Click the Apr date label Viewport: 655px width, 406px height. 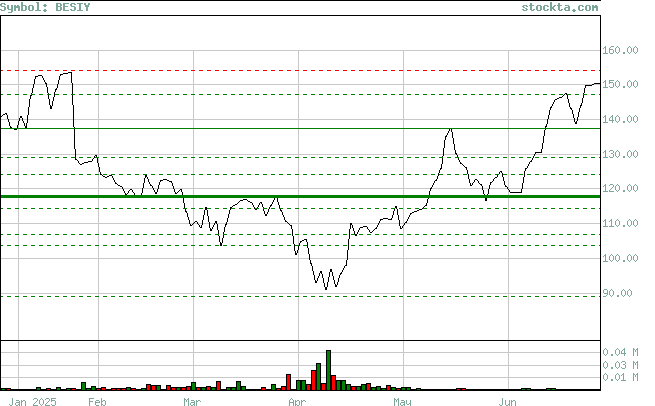click(x=297, y=402)
